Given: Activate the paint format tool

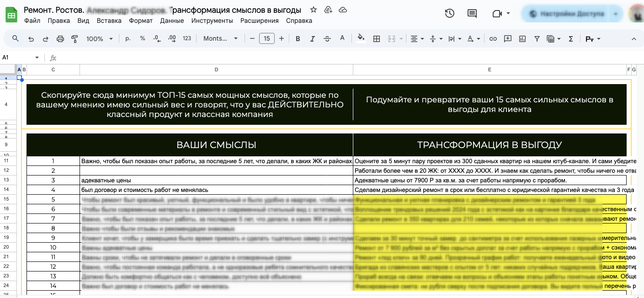Looking at the screenshot, I should click(x=75, y=39).
